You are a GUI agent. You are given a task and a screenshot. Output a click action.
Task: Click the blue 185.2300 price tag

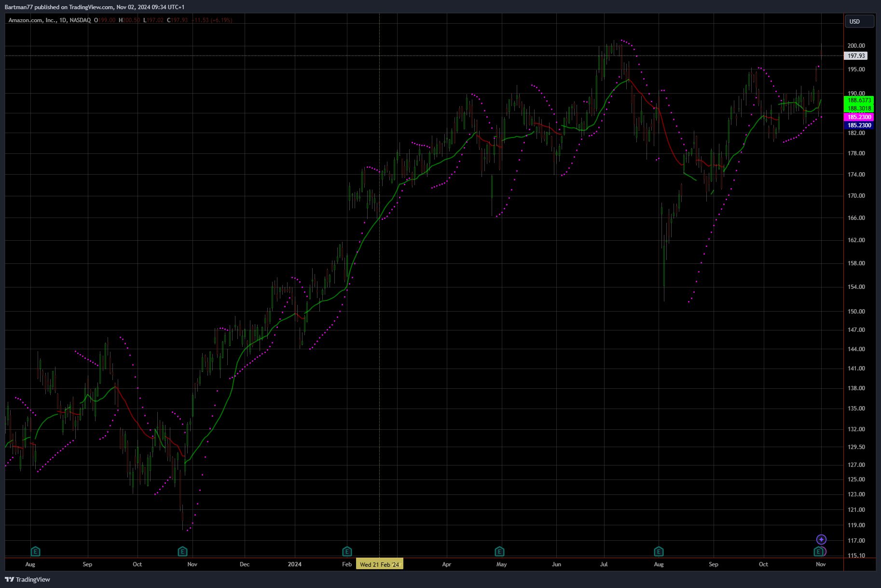[859, 125]
